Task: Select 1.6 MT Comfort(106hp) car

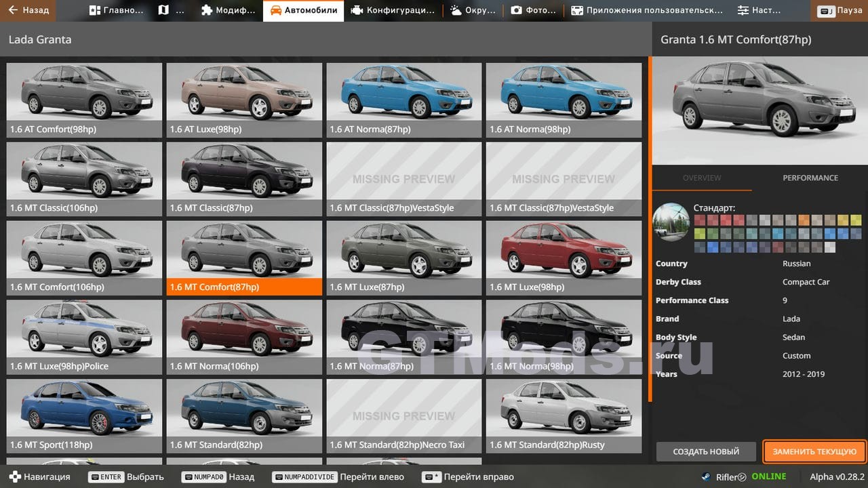Action: pos(85,258)
